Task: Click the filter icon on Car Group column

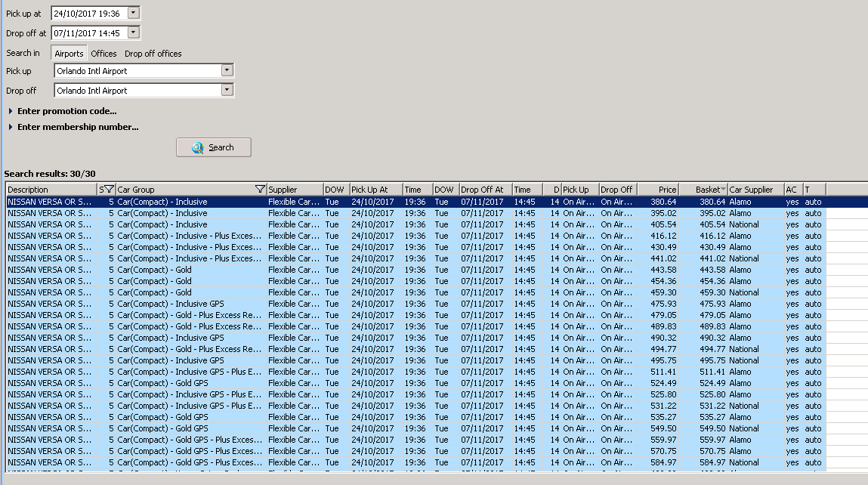Action: click(x=260, y=190)
